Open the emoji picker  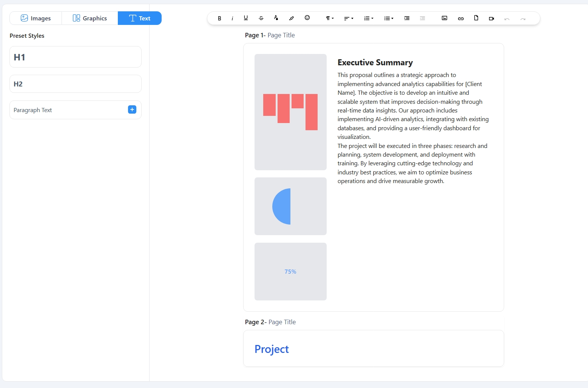(307, 18)
